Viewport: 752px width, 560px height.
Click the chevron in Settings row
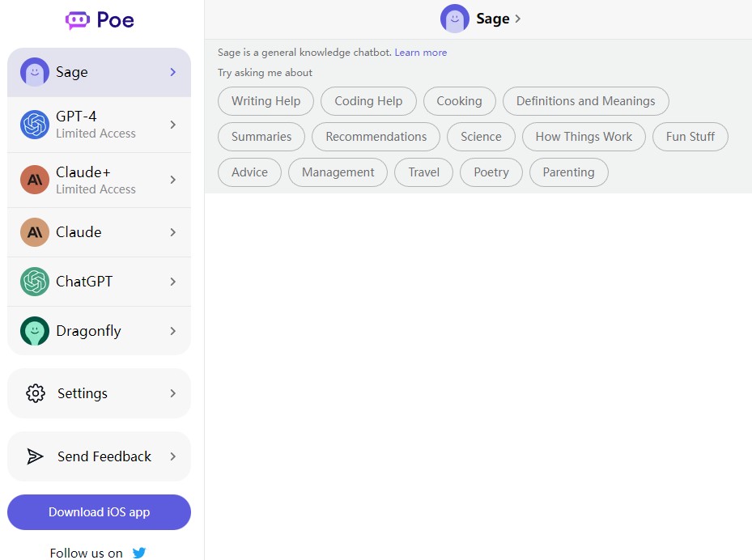pyautogui.click(x=172, y=393)
